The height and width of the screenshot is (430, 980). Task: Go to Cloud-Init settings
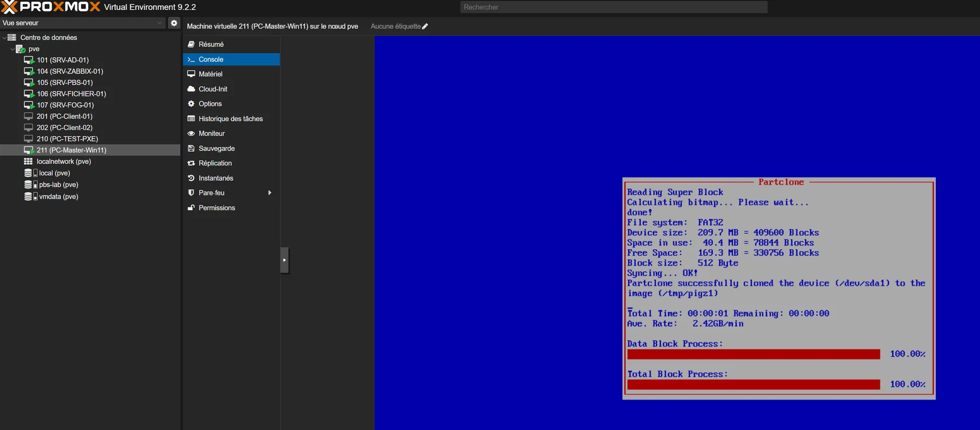[x=231, y=89]
